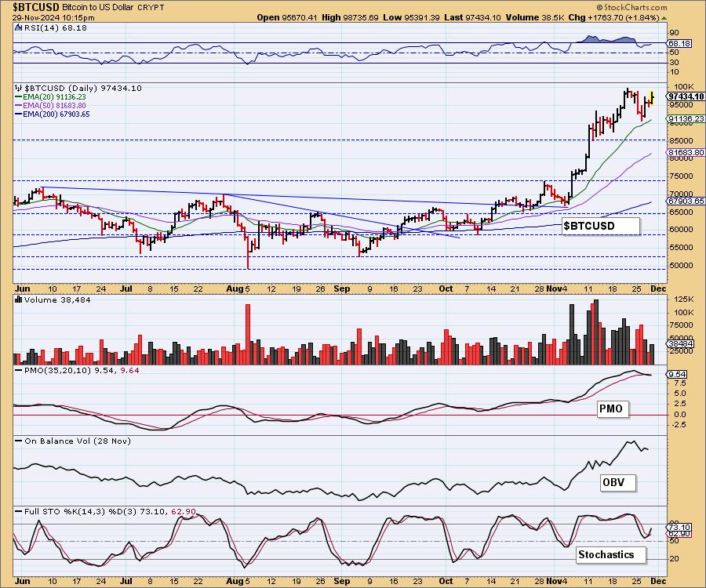Screen dimensions: 706x588
Task: Click the EMA(50) 81683.80 legend text
Action: (x=54, y=105)
